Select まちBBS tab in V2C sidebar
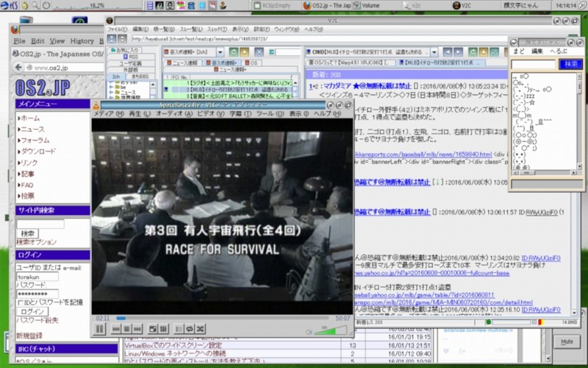The image size is (588, 368). pyautogui.click(x=140, y=77)
